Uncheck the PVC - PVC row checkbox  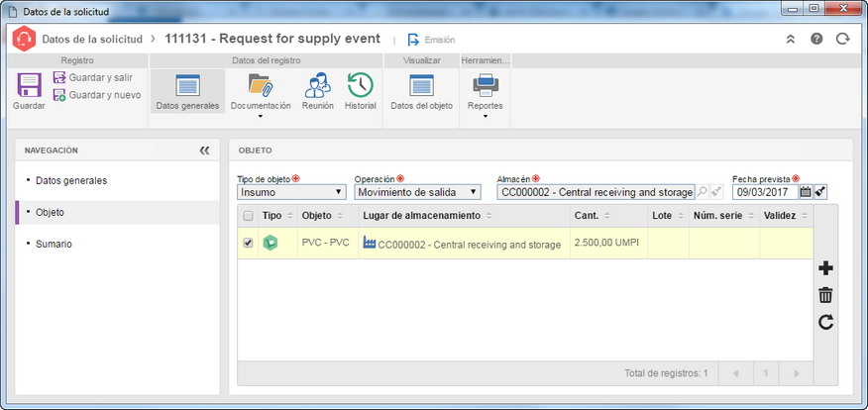pos(248,243)
